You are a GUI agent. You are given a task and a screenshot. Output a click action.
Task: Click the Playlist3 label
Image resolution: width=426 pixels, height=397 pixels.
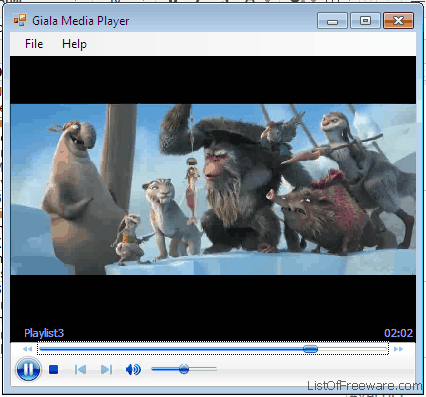point(44,333)
